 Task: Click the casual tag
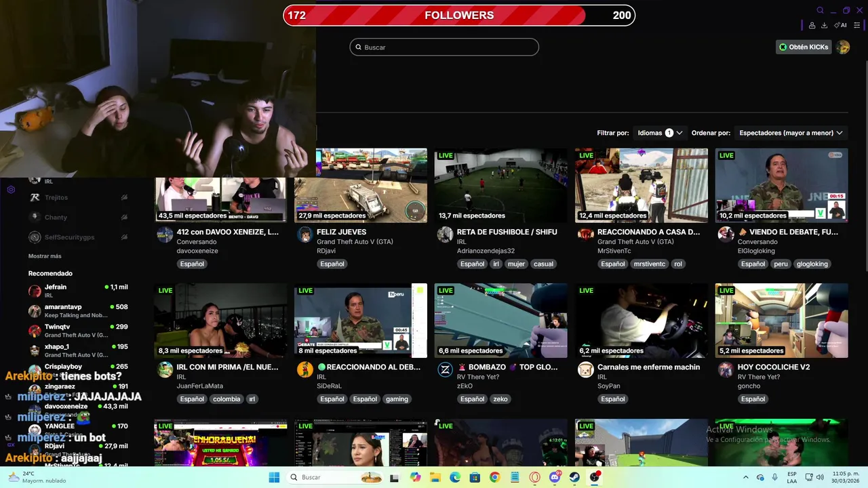coord(543,264)
